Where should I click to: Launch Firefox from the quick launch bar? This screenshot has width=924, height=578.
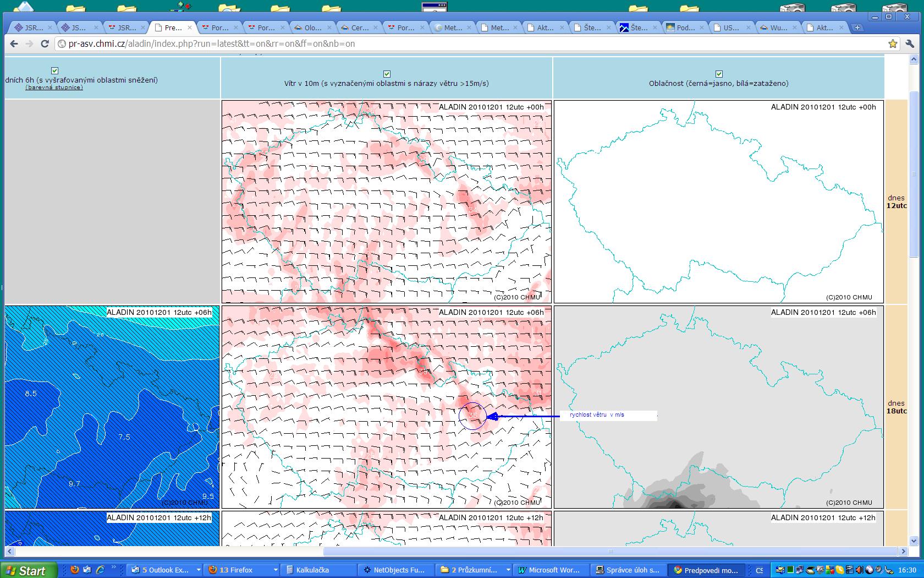coord(74,570)
